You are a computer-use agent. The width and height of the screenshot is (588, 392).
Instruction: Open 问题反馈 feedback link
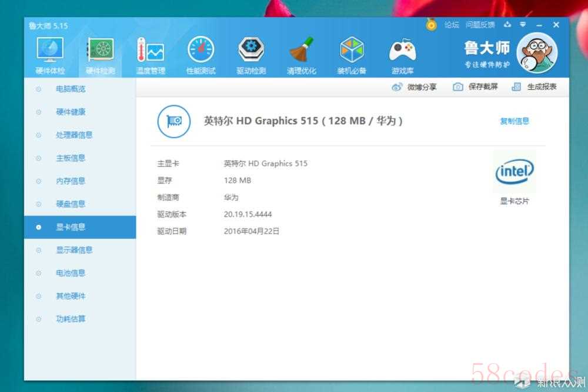pyautogui.click(x=480, y=25)
